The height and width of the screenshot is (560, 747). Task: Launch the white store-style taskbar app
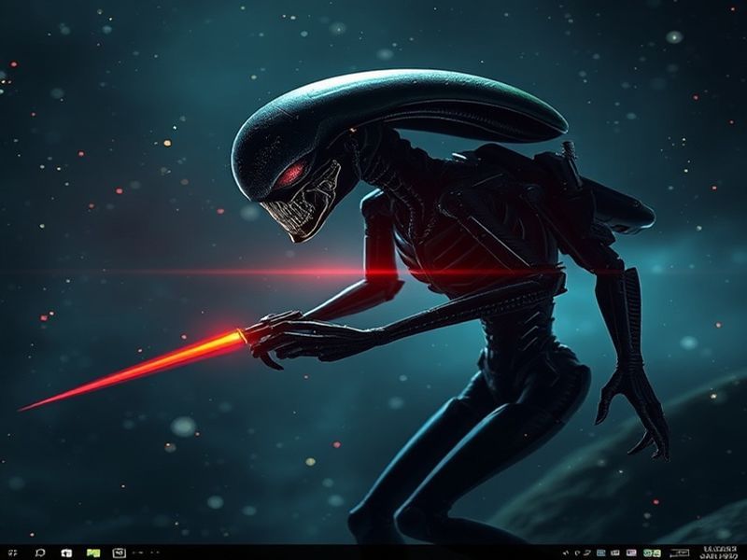point(66,553)
